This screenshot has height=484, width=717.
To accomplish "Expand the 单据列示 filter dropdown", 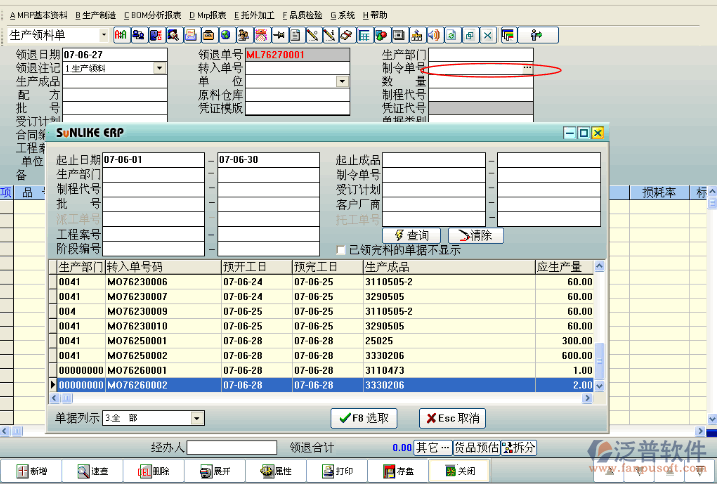I will (x=196, y=418).
